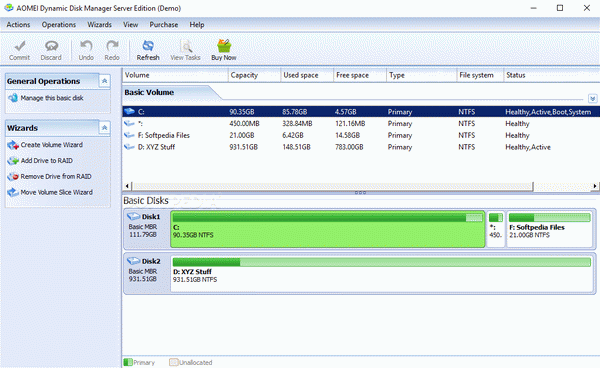The image size is (600, 368).
Task: Open the Operations menu
Action: click(59, 25)
